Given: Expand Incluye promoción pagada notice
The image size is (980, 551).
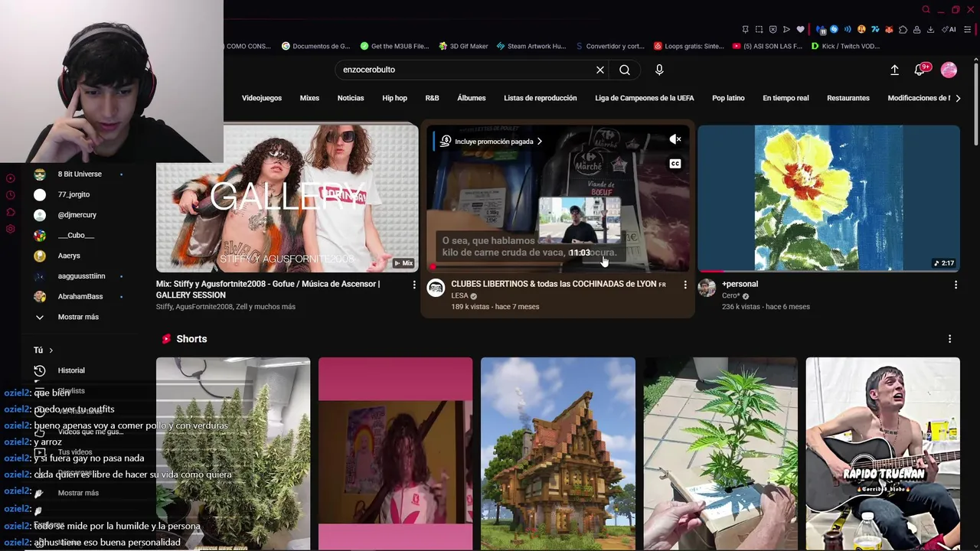Looking at the screenshot, I should click(490, 142).
